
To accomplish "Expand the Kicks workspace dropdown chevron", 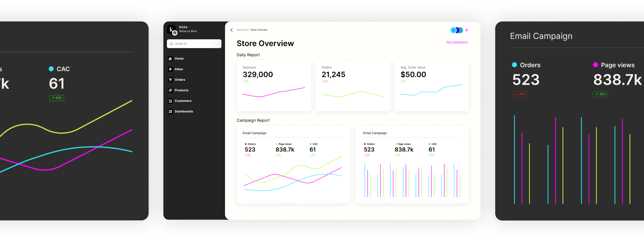I will click(x=189, y=27).
